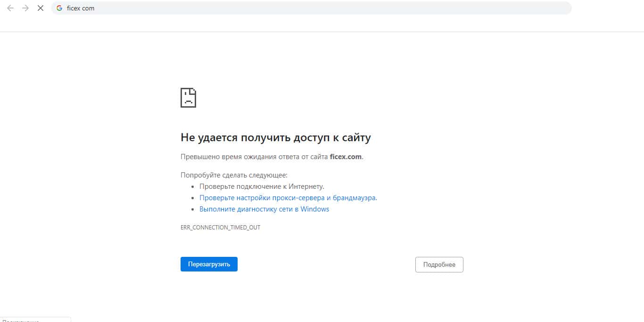Go forward with the right arrow
644x322 pixels.
point(25,8)
